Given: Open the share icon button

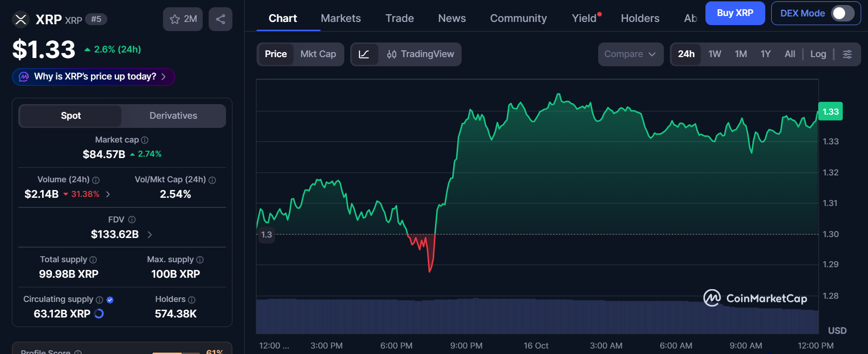Looking at the screenshot, I should pyautogui.click(x=221, y=19).
